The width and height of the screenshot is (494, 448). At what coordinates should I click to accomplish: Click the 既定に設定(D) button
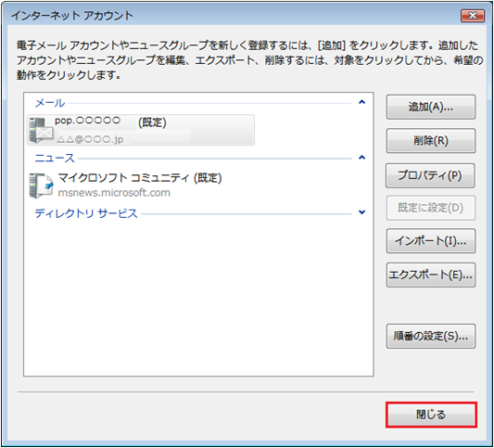pyautogui.click(x=431, y=208)
